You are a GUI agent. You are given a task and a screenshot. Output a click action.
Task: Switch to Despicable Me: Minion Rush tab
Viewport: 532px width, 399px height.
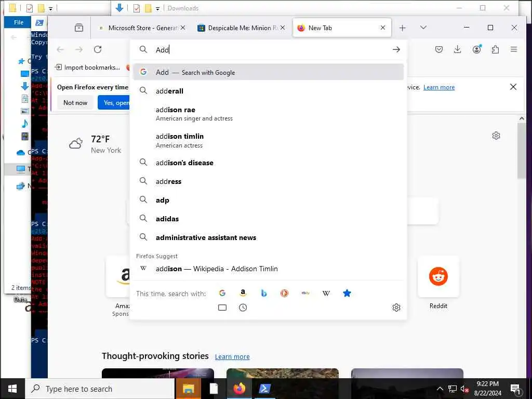(242, 28)
